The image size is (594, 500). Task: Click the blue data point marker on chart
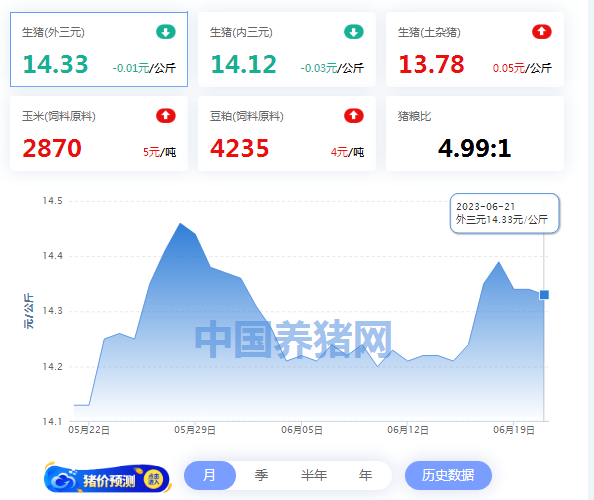pos(544,295)
